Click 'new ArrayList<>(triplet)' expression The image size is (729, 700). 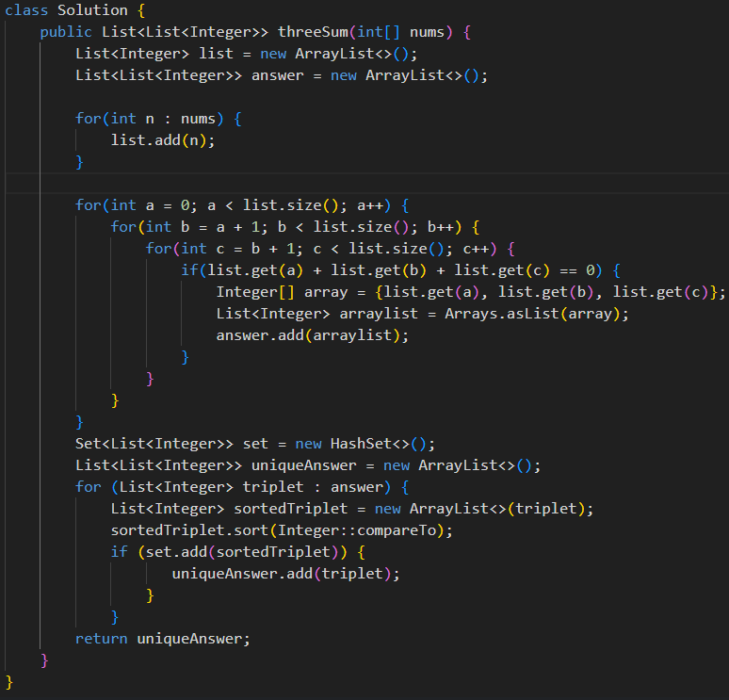coord(479,509)
